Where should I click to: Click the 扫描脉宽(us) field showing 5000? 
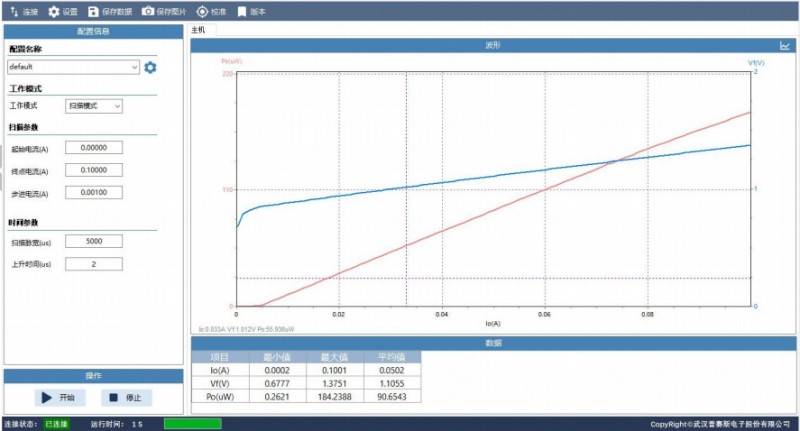pos(93,241)
